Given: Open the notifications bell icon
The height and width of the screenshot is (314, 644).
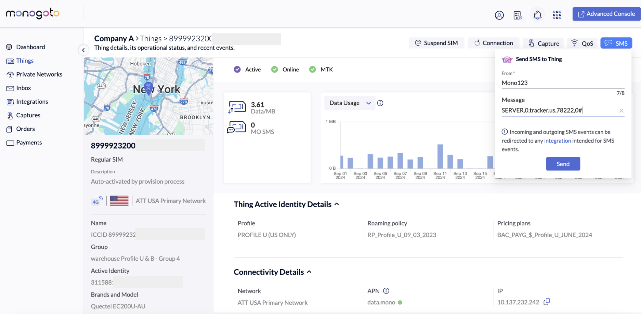Looking at the screenshot, I should pyautogui.click(x=537, y=15).
